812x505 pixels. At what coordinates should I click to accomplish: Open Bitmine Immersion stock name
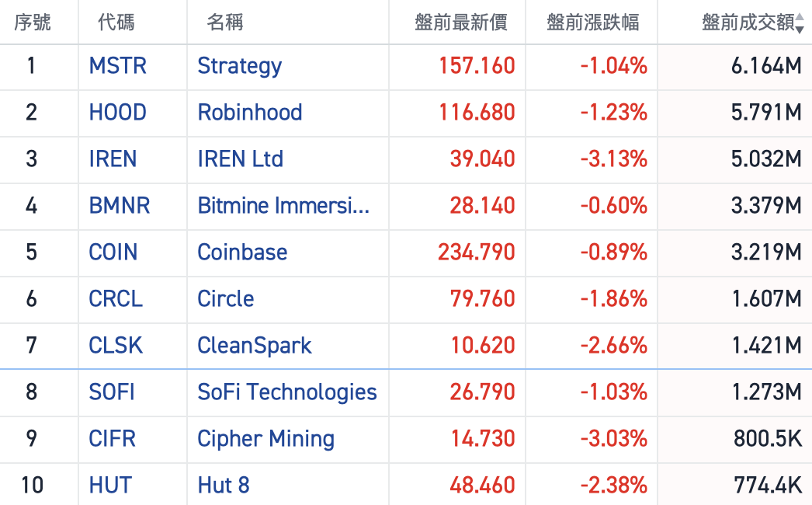coord(283,206)
